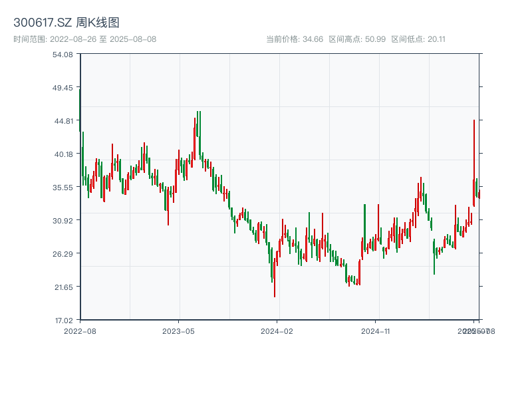
Task: Click the 300617.SZ 周K线图 chart title
Action: click(66, 23)
